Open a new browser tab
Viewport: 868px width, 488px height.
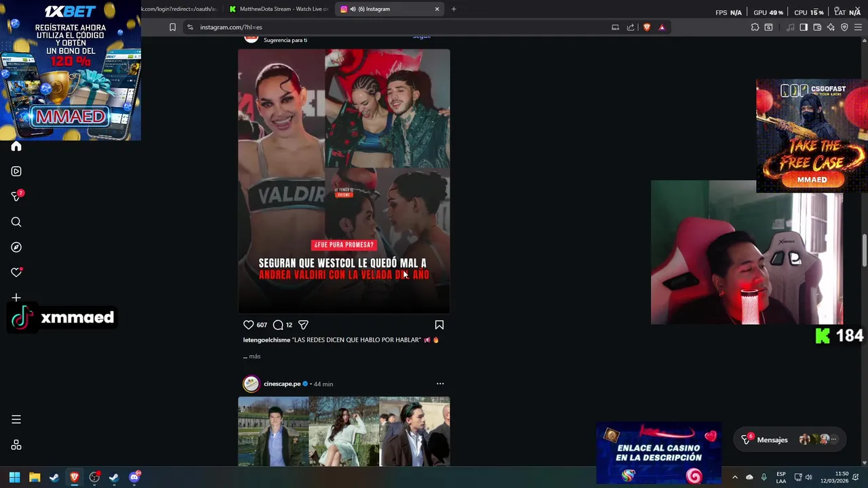[454, 9]
